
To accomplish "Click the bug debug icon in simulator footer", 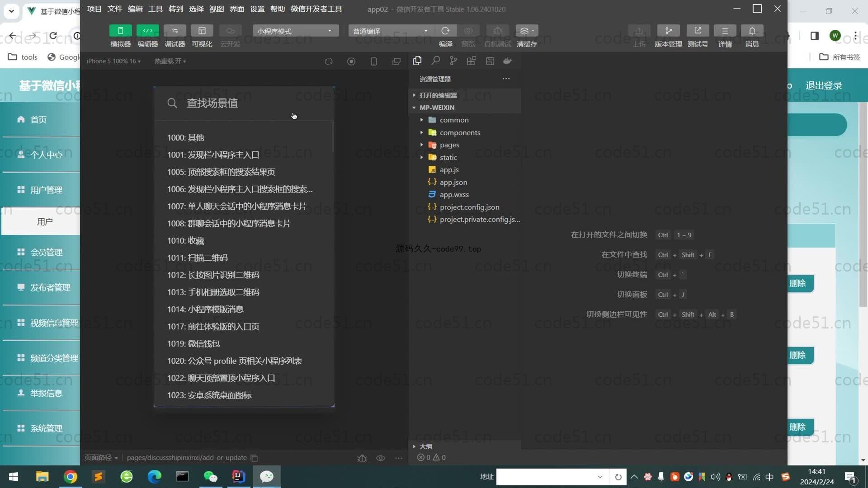I will 362,458.
